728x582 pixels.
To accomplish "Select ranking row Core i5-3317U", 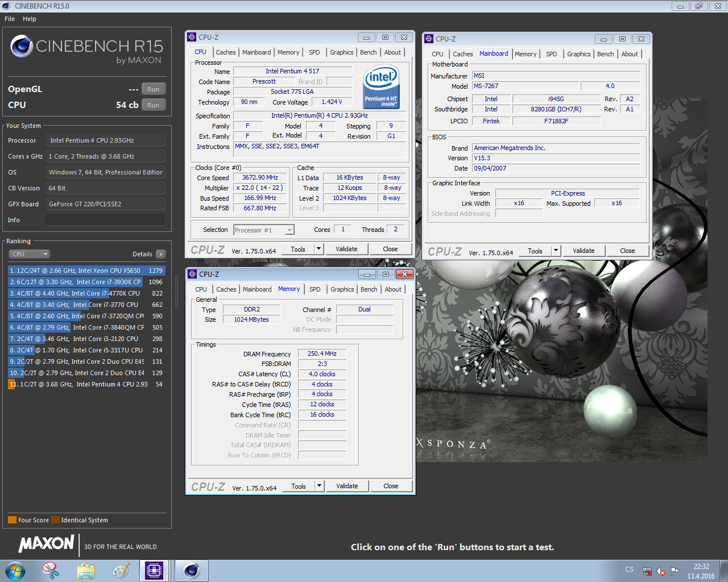I will click(86, 350).
